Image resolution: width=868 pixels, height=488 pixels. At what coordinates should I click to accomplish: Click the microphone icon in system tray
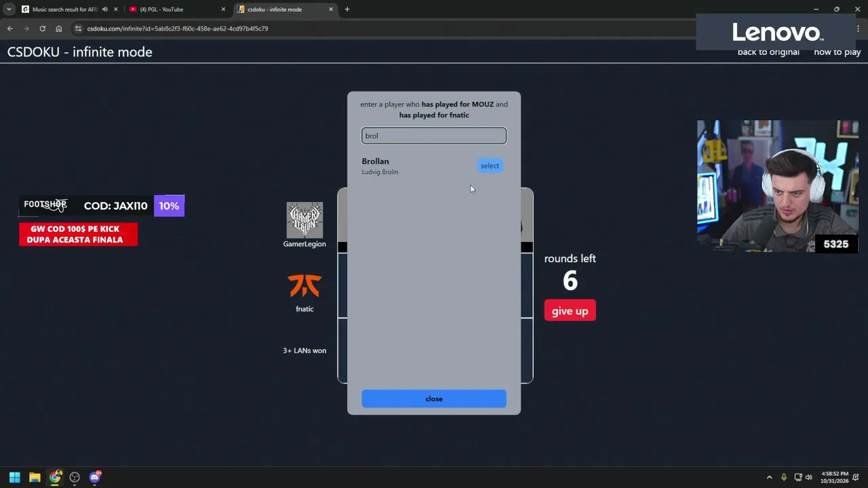tap(784, 477)
